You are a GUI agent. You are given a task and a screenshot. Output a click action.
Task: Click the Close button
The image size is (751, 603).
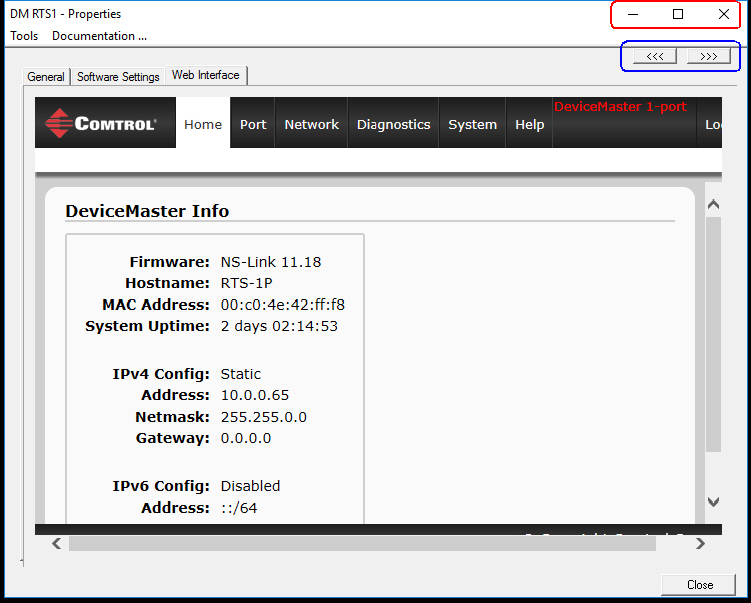[699, 584]
